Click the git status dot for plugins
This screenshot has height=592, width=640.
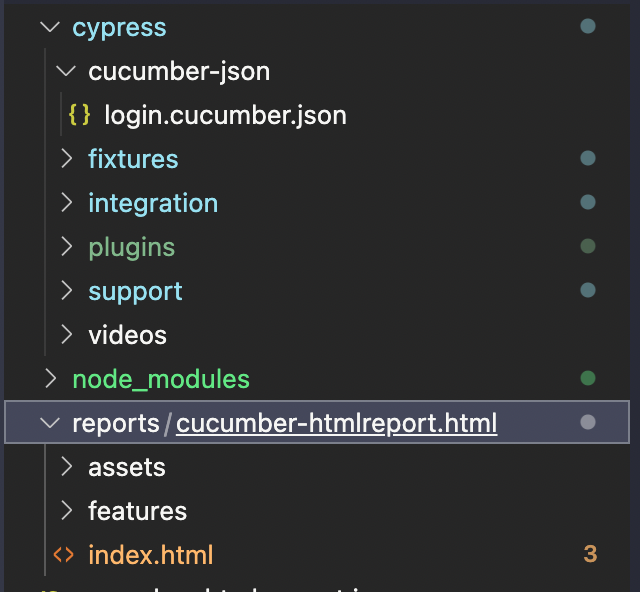tap(588, 247)
